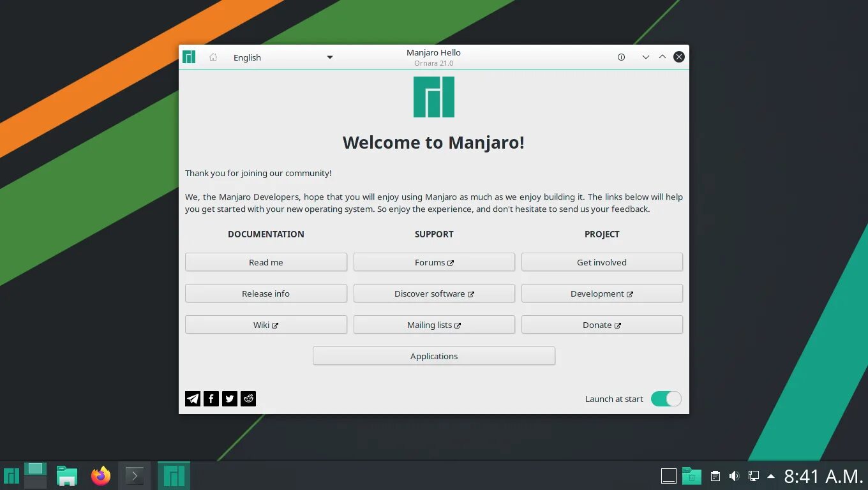The image size is (868, 490).
Task: Click the Donate link under Project
Action: pyautogui.click(x=602, y=325)
